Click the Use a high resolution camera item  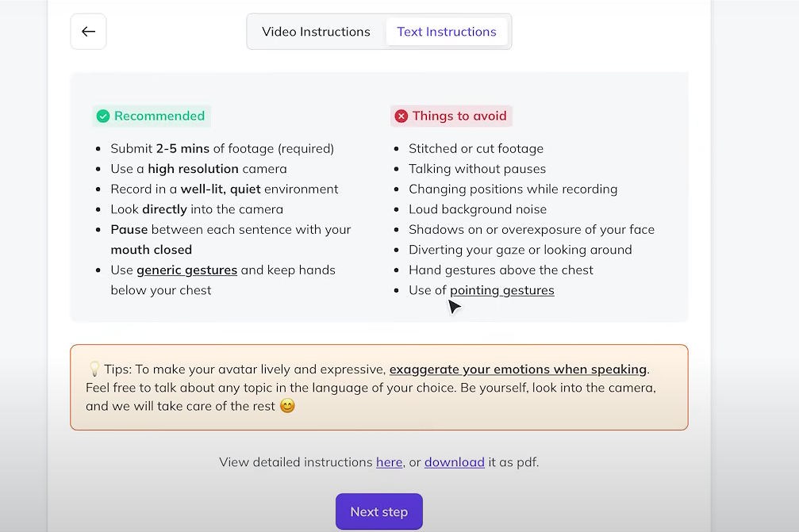pos(198,169)
